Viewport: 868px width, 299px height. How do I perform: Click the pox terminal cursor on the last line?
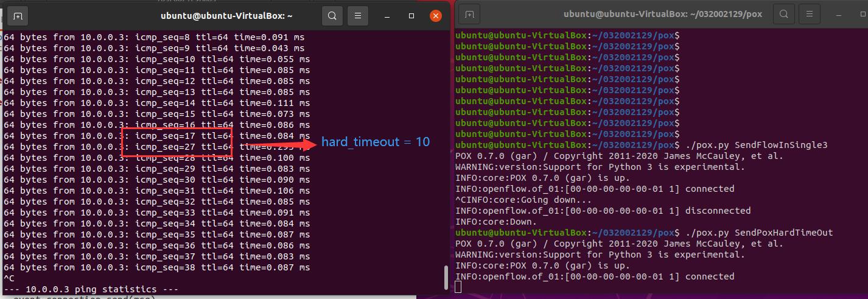point(458,287)
